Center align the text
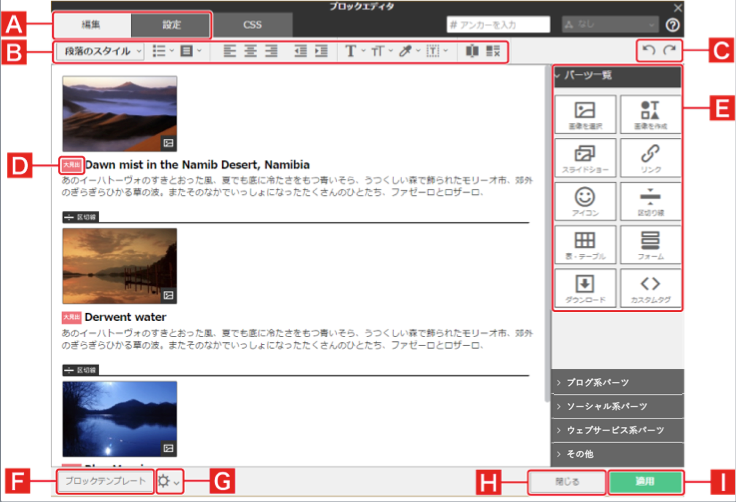 [x=250, y=51]
